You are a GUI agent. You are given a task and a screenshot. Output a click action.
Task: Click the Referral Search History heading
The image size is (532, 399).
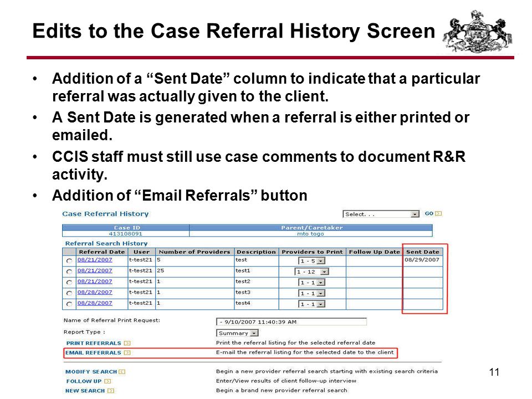coord(106,243)
